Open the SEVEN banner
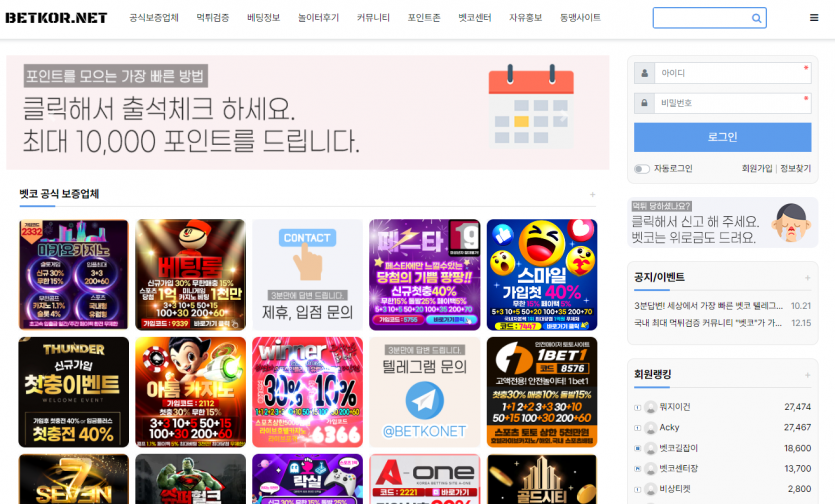Image resolution: width=835 pixels, height=504 pixels. (73, 479)
